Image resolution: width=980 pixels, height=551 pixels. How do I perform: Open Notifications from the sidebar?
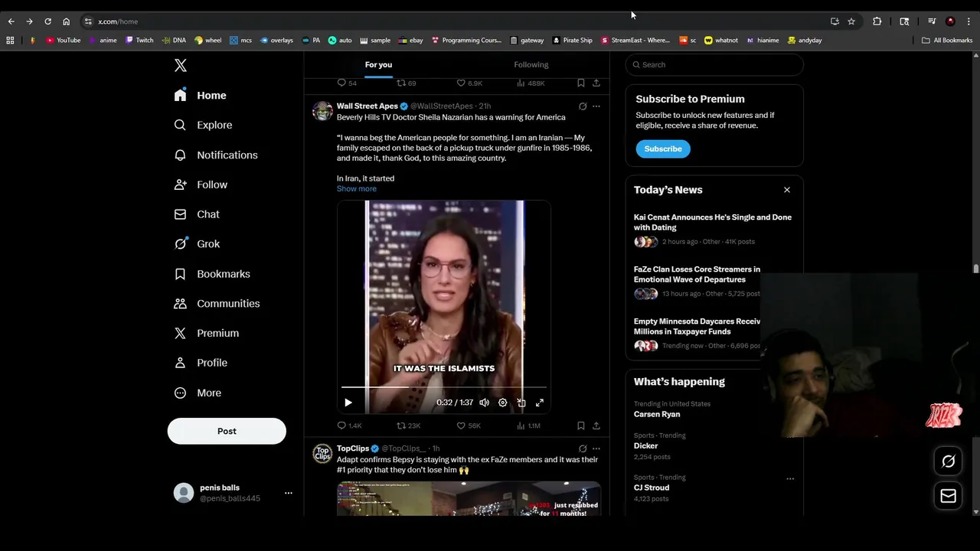[216, 155]
